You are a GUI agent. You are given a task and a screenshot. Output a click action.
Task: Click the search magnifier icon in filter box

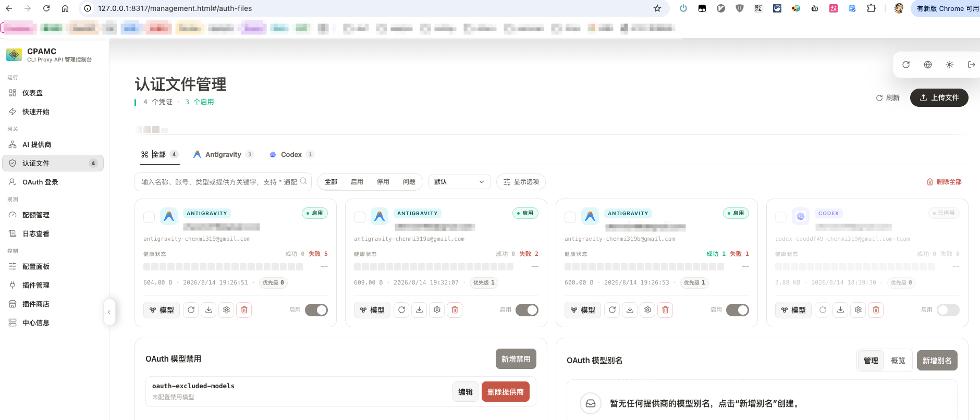(x=303, y=181)
